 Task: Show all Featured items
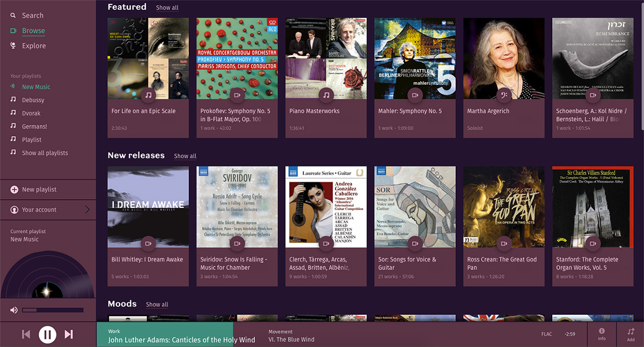[167, 8]
